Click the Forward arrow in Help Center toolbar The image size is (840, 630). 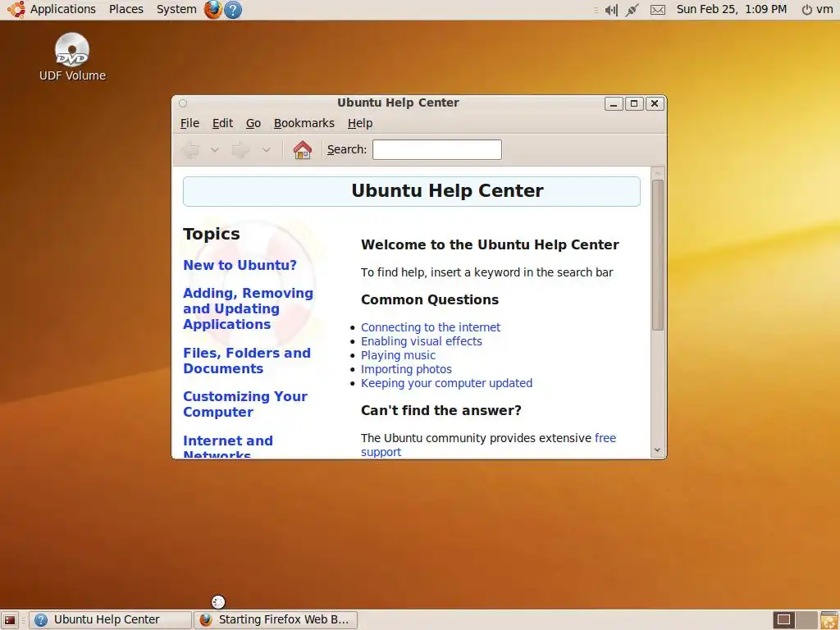click(240, 150)
